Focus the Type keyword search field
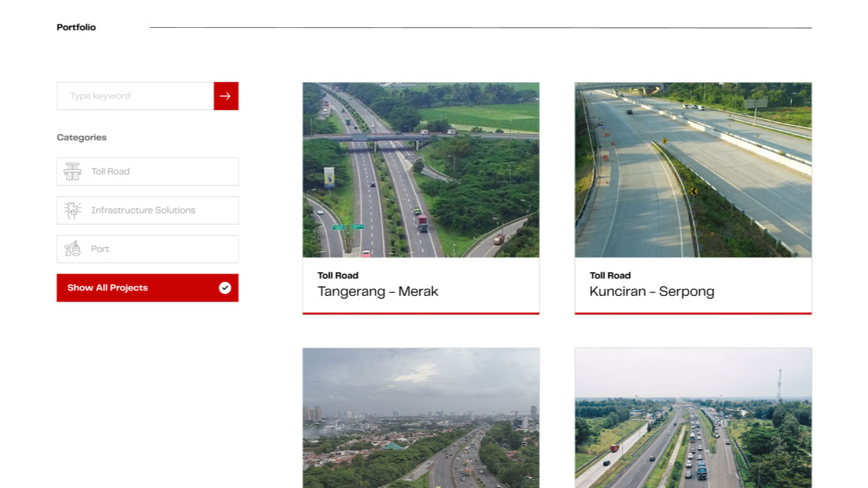 click(x=136, y=96)
